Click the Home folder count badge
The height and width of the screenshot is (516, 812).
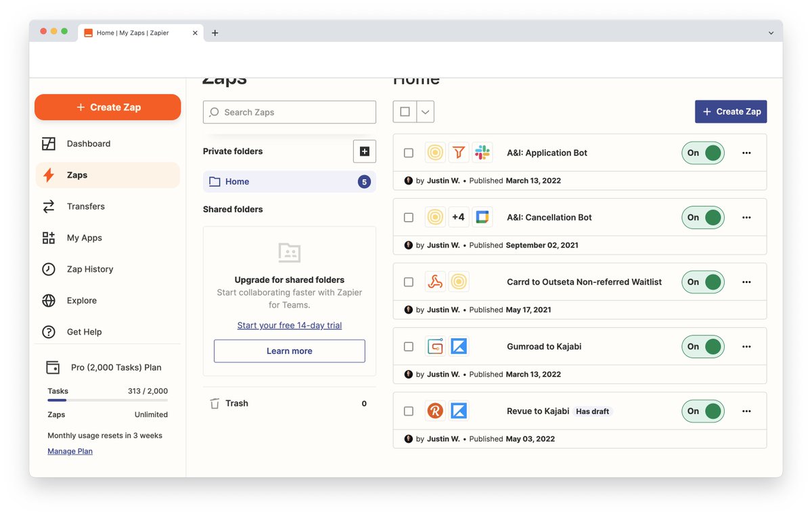tap(364, 181)
